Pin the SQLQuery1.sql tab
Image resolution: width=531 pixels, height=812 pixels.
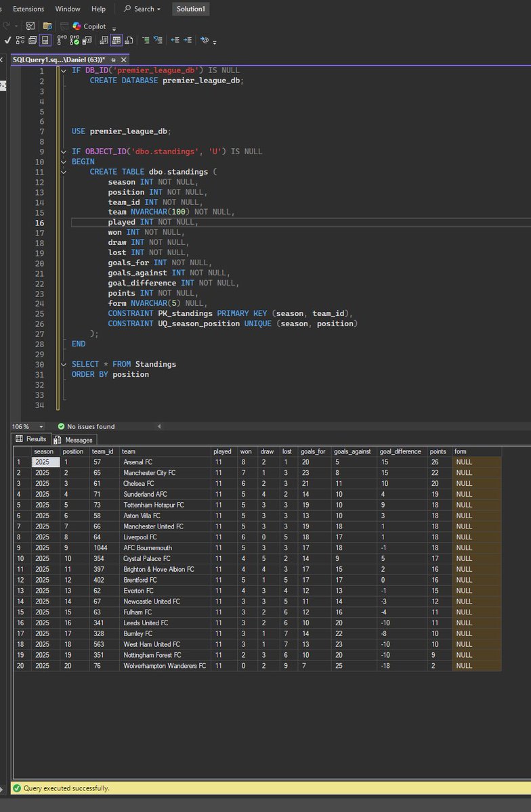113,60
